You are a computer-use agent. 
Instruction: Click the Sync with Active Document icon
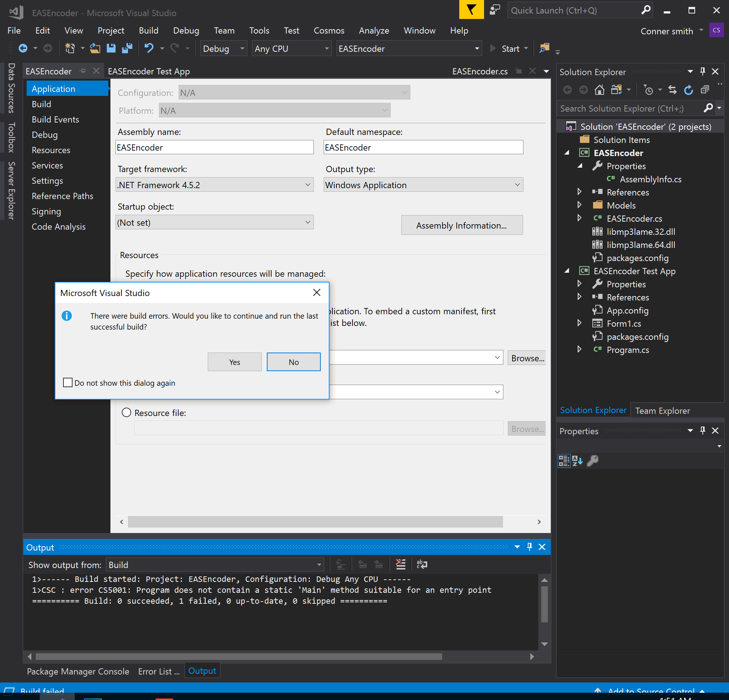672,90
